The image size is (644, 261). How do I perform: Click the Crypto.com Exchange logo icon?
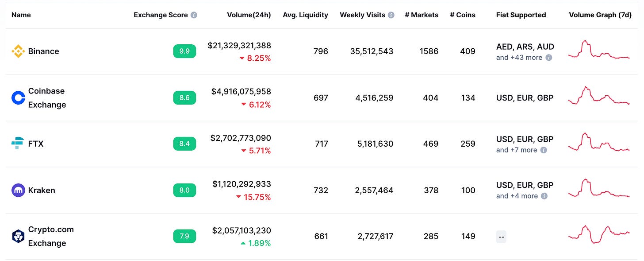coord(18,236)
